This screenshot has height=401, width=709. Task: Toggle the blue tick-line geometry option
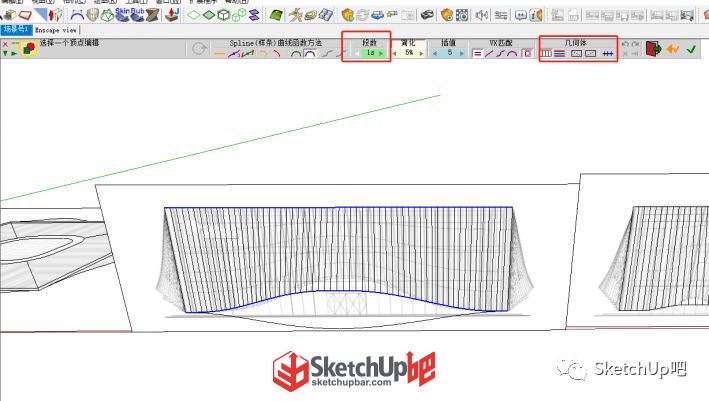[608, 53]
